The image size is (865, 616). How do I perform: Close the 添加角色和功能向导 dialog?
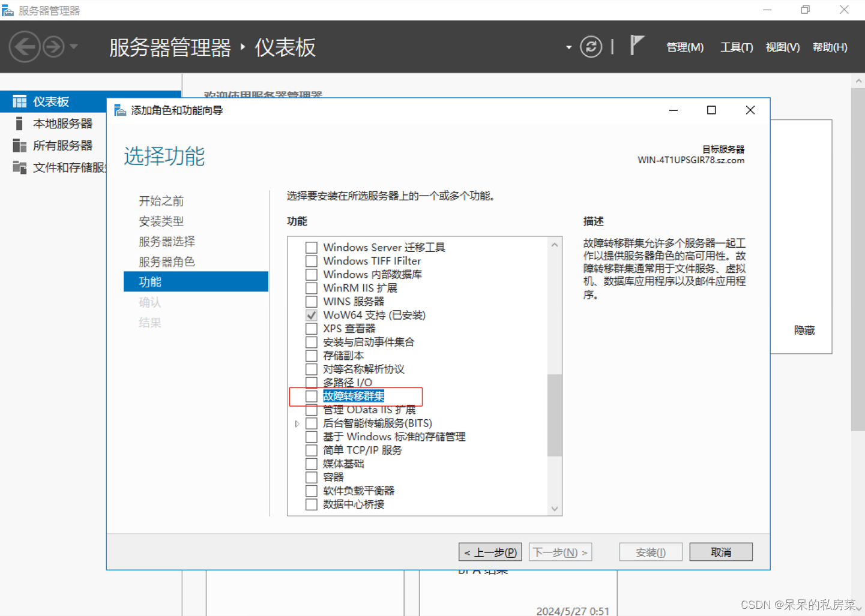pos(750,110)
